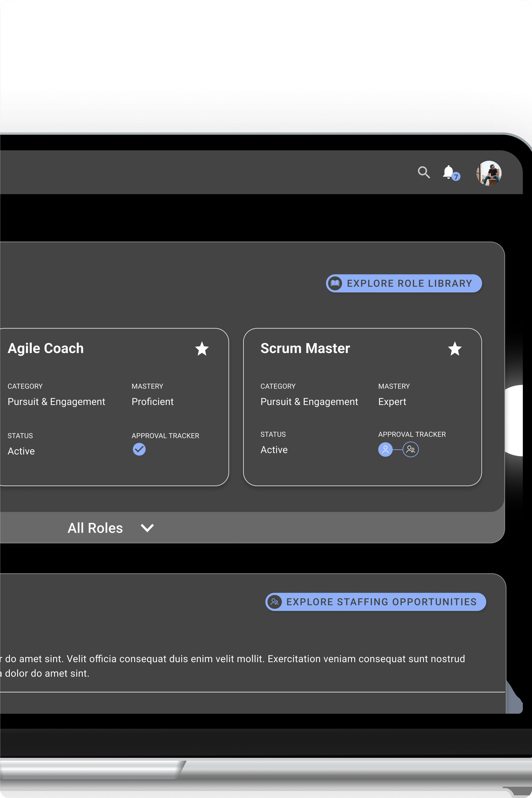Click the notification count badge showing 7
The height and width of the screenshot is (798, 532).
click(x=456, y=177)
